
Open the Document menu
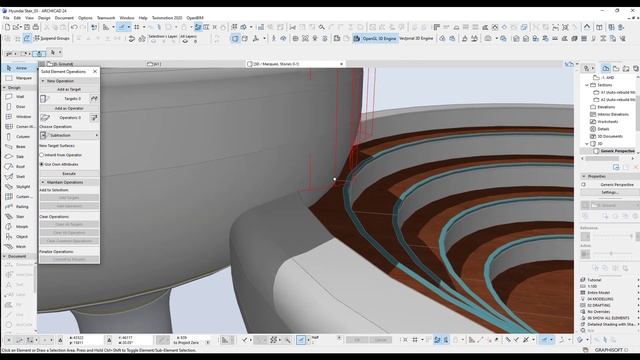[64, 18]
